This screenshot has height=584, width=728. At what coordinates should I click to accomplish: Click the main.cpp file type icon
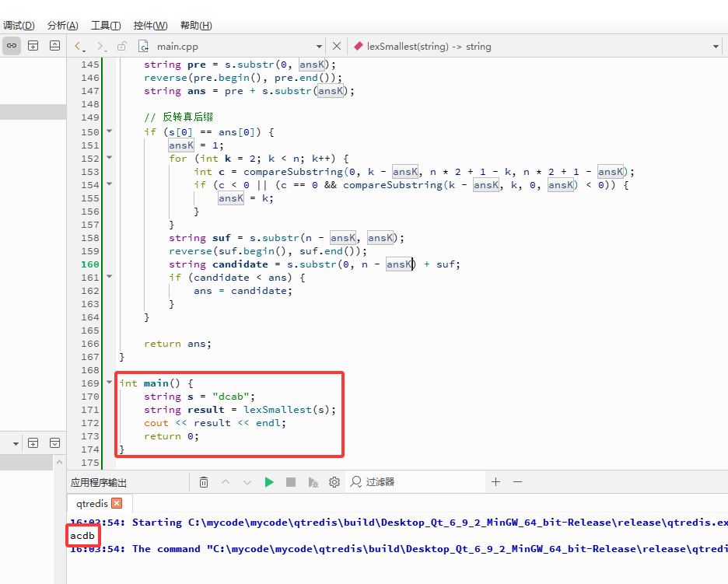coord(143,46)
